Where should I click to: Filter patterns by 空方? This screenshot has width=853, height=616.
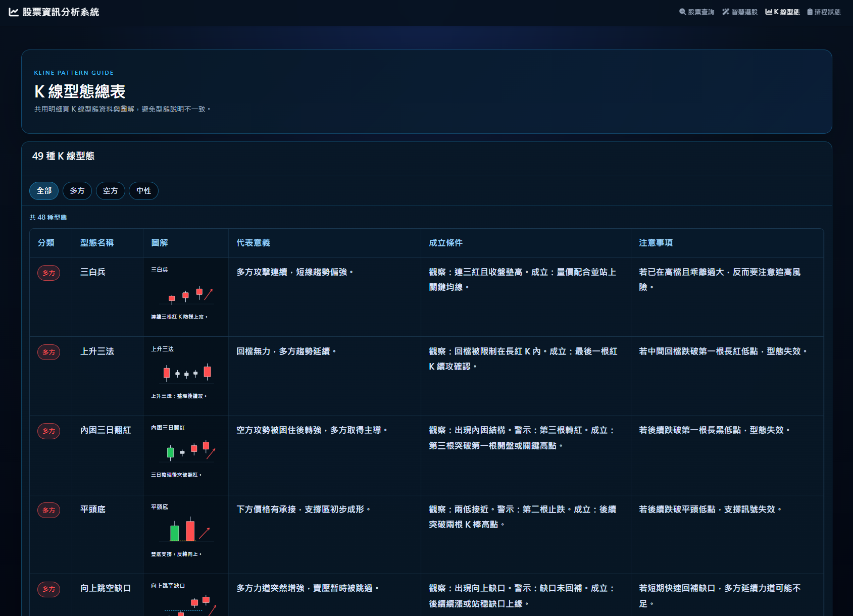pyautogui.click(x=111, y=191)
